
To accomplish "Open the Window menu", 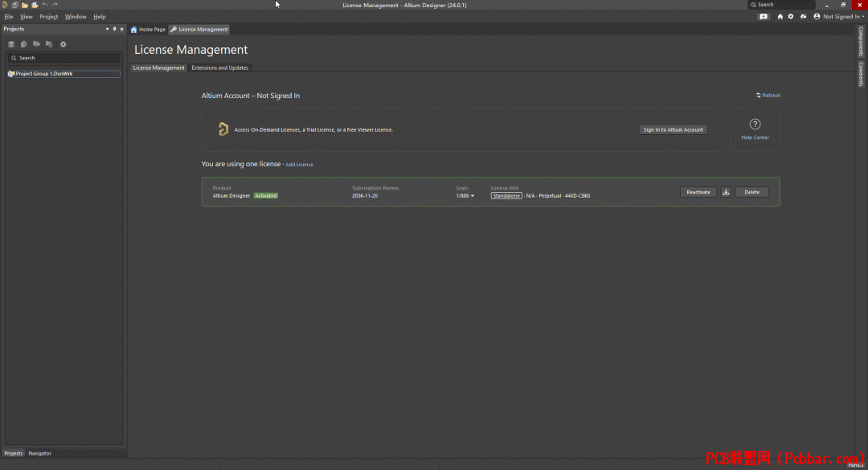I will coord(76,17).
